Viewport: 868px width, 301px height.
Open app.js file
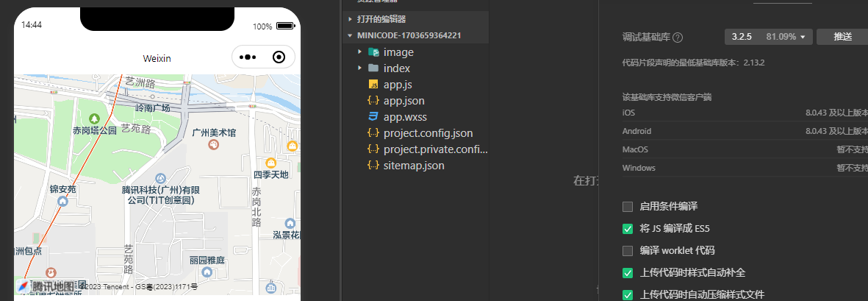pos(398,85)
